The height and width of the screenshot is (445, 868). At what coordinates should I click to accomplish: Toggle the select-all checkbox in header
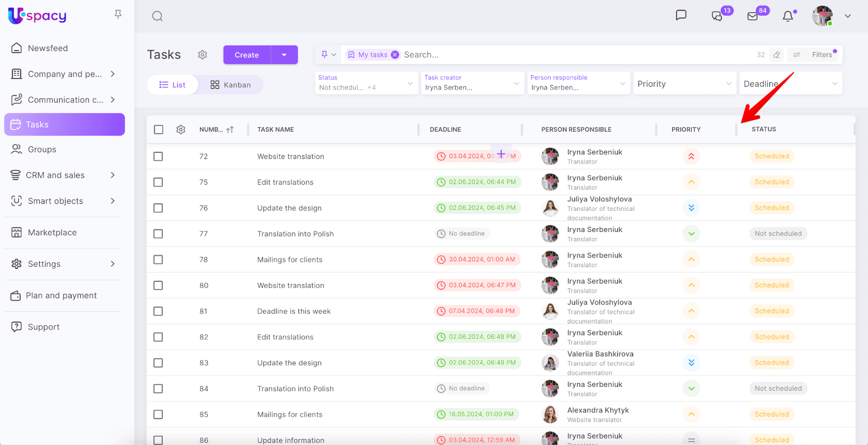click(x=158, y=130)
